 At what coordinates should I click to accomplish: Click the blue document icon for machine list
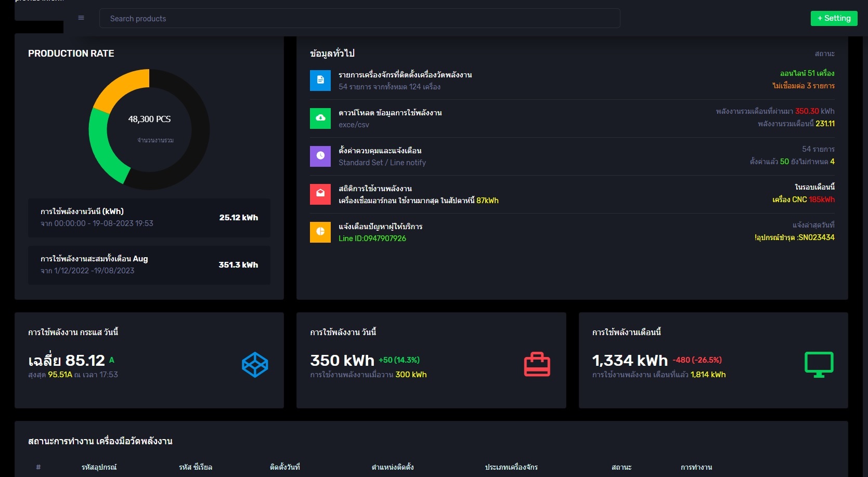tap(320, 81)
